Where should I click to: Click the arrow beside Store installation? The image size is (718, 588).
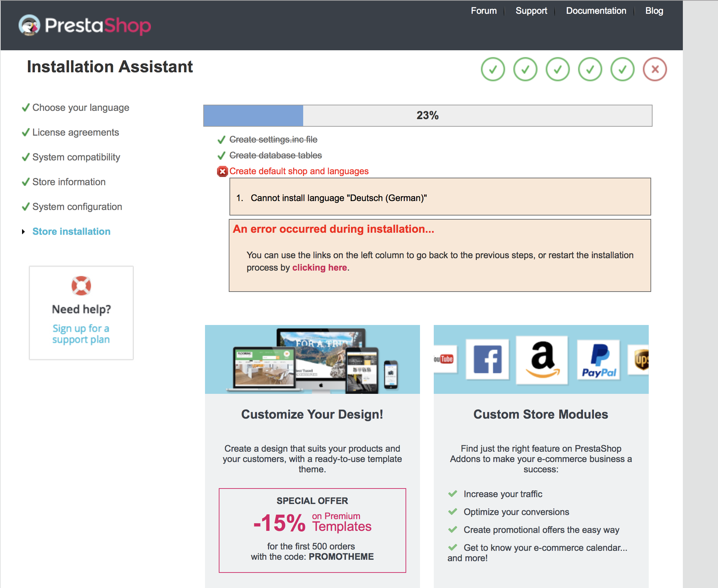tap(23, 232)
